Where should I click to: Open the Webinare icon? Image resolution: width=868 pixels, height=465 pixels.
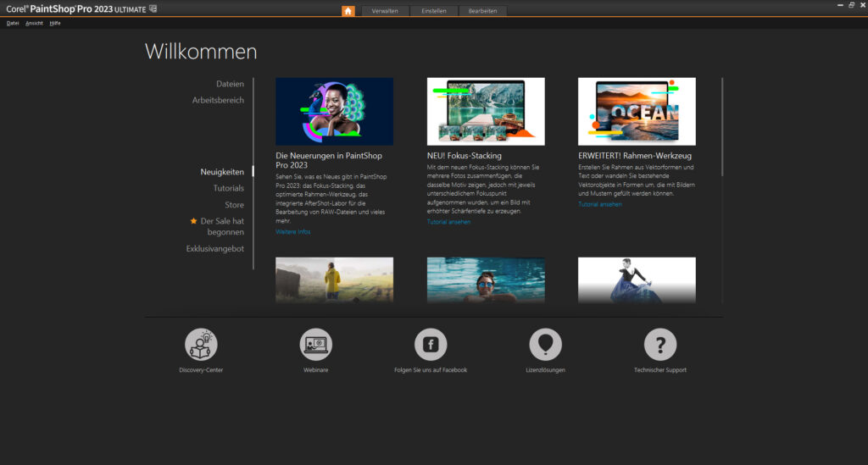coord(315,345)
